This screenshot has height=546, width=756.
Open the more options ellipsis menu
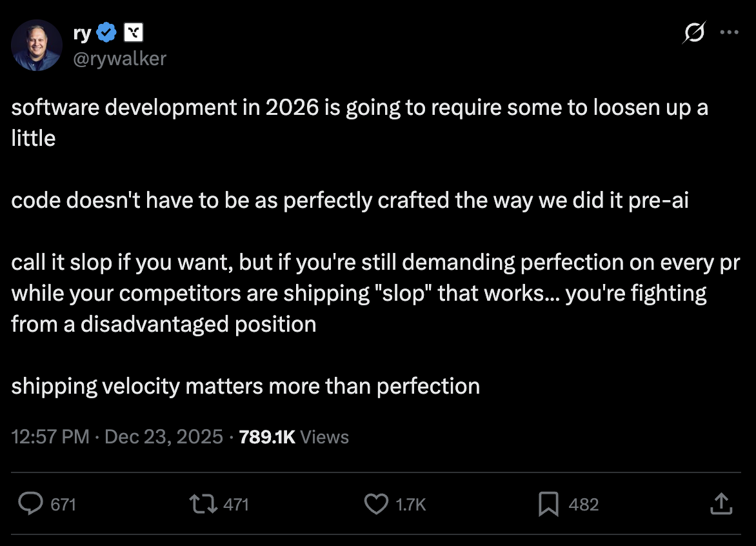730,32
